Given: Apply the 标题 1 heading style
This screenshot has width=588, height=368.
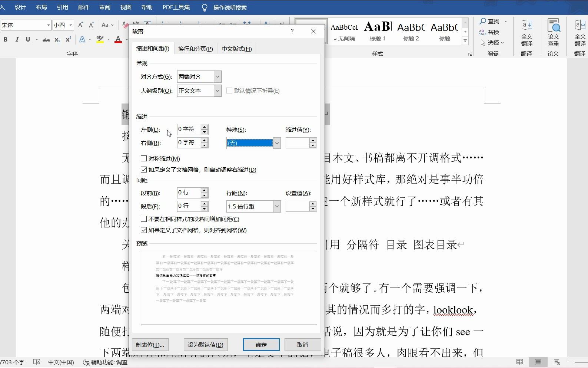Looking at the screenshot, I should [378, 31].
